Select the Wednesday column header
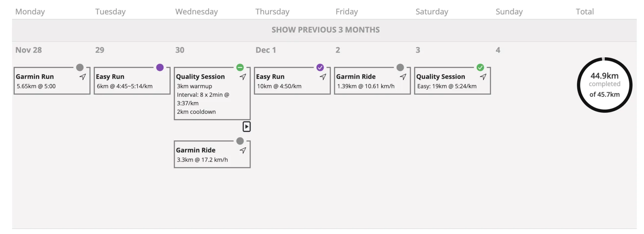The height and width of the screenshot is (234, 644). tap(196, 12)
